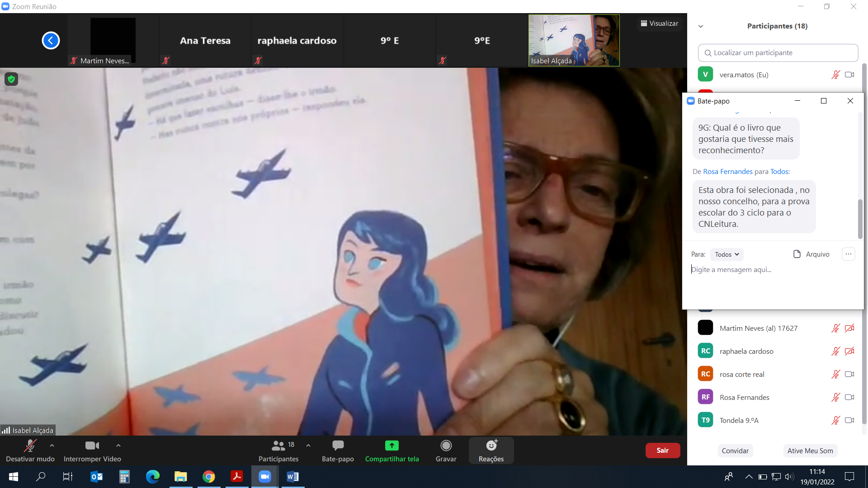Select the raphaela cardoso participant tile
The width and height of the screenshot is (868, 488).
click(297, 41)
